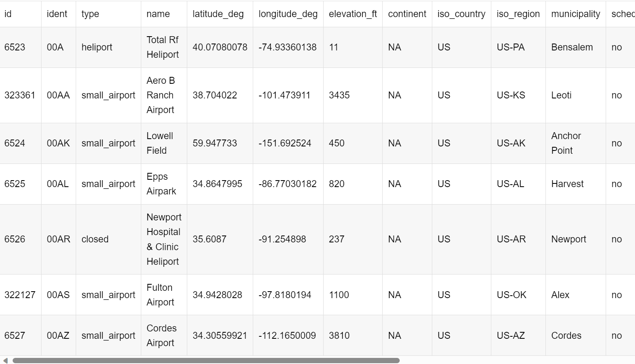635x364 pixels.
Task: Click the elevation value 3435
Action: [x=339, y=95]
